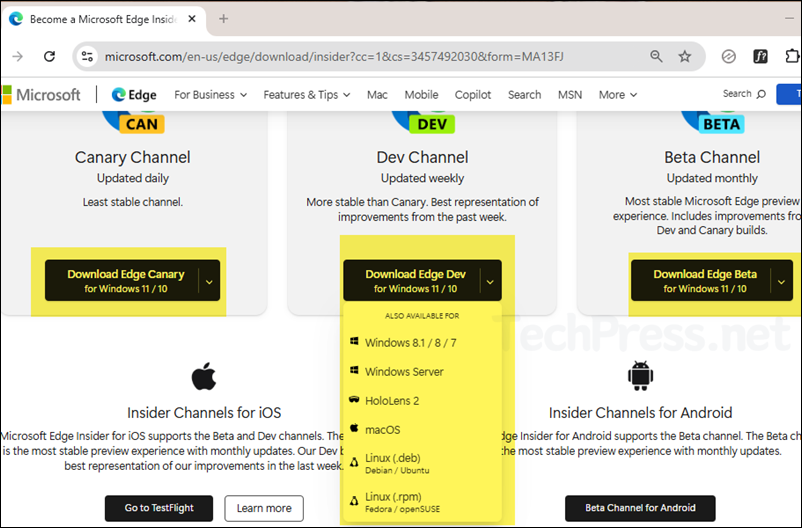Expand the Features & Tips menu
This screenshot has width=802, height=528.
click(x=307, y=95)
